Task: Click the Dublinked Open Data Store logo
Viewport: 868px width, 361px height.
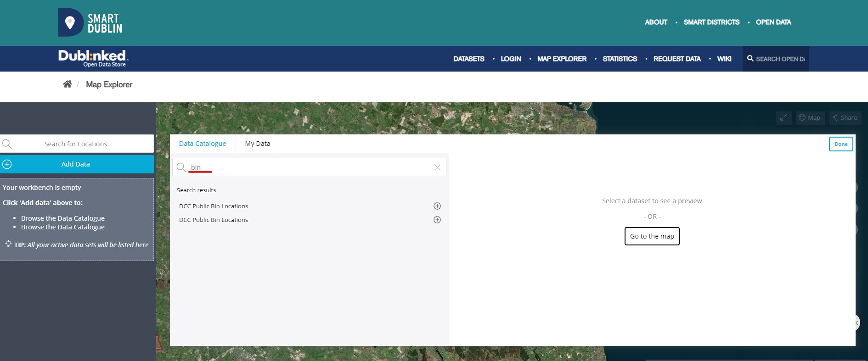Action: pyautogui.click(x=93, y=58)
